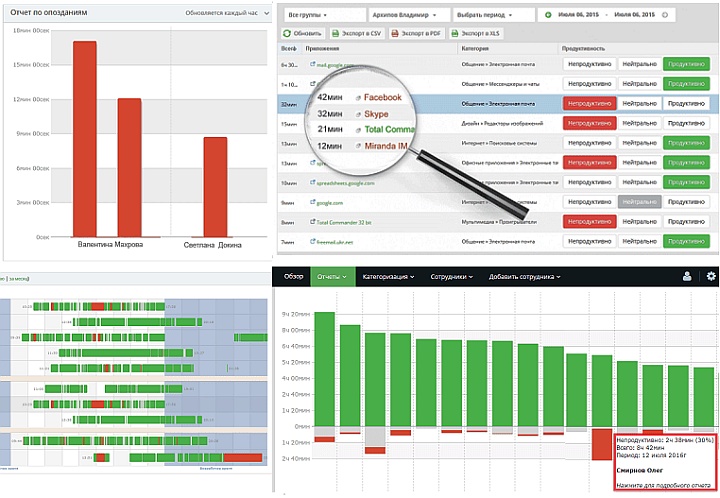This screenshot has height=498, width=720.
Task: Click the external link icon beside freemail.ukr.net
Action: [313, 241]
